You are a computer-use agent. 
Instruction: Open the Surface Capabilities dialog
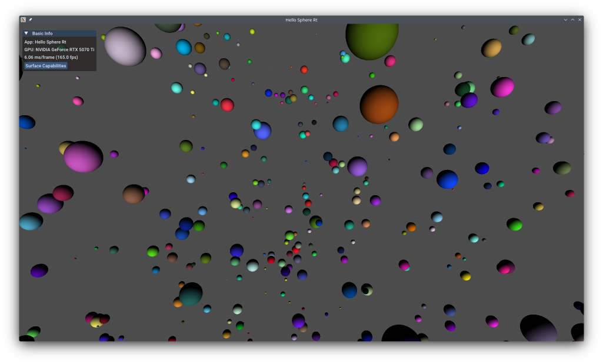45,66
